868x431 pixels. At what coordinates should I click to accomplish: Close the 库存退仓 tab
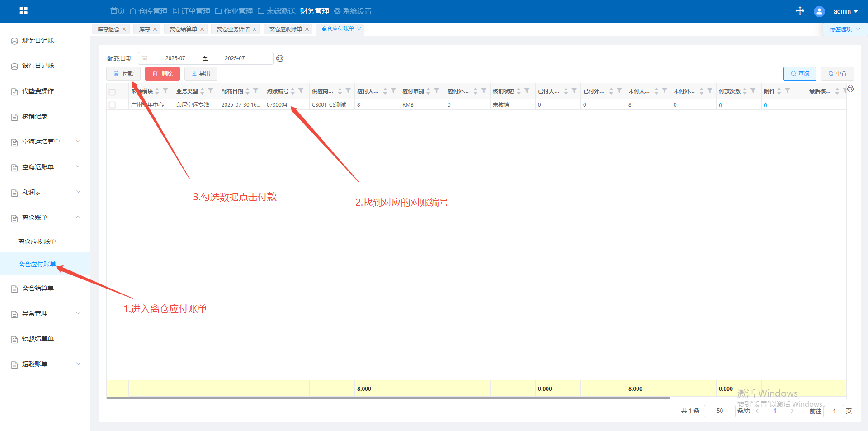coord(124,29)
